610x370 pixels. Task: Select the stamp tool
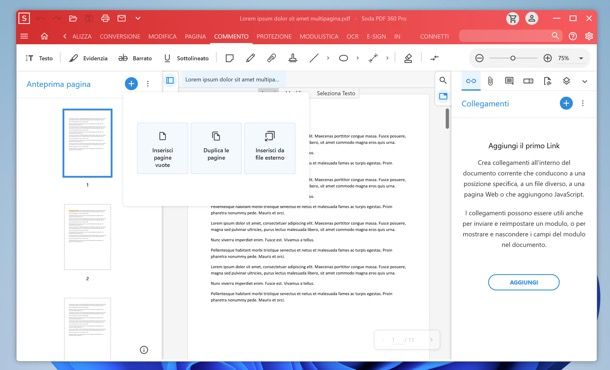[x=293, y=58]
